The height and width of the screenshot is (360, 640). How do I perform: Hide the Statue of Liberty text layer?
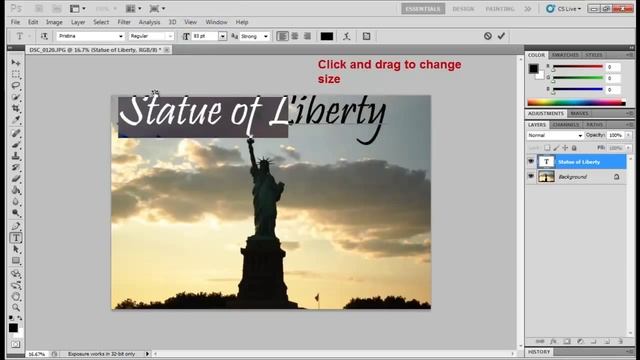(531, 162)
